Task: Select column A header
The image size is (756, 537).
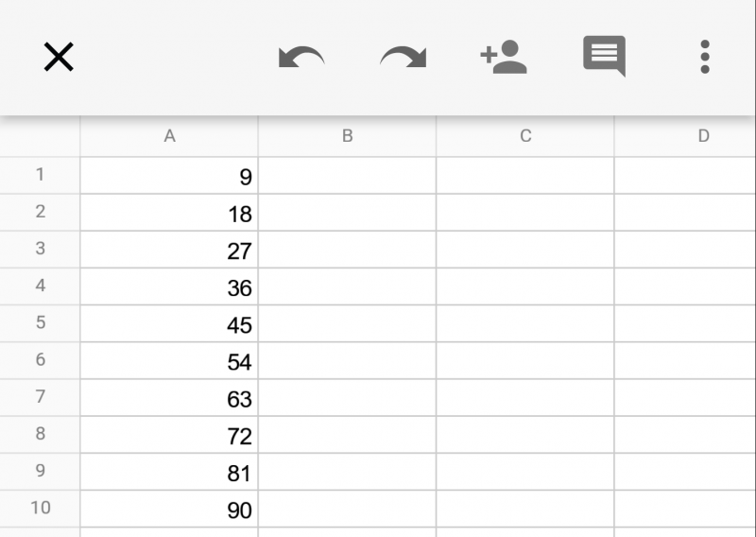Action: (169, 136)
